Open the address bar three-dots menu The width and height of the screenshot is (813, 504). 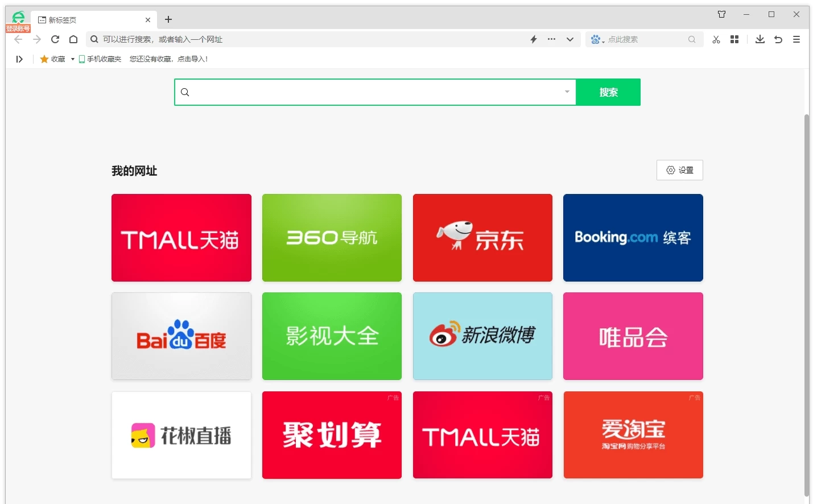tap(551, 39)
